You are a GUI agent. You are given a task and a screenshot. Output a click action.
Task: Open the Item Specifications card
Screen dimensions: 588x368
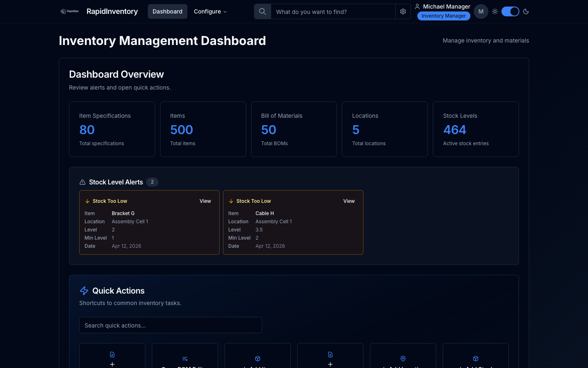[x=112, y=129]
